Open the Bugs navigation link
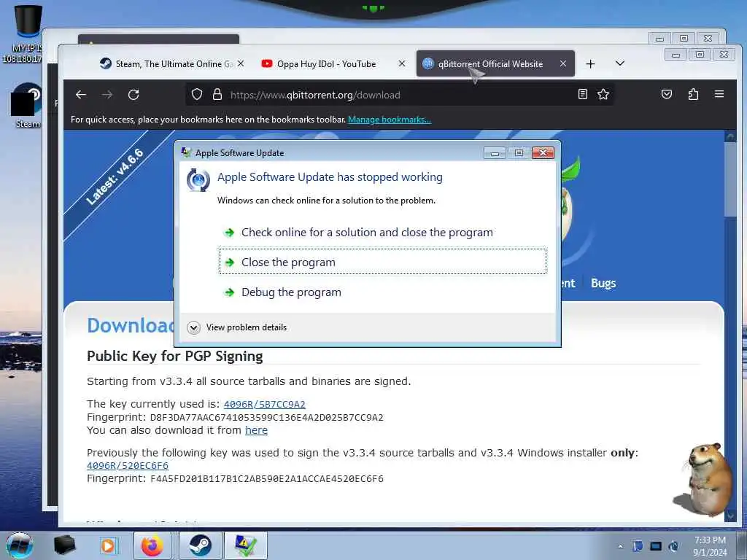The image size is (747, 560). coord(603,283)
